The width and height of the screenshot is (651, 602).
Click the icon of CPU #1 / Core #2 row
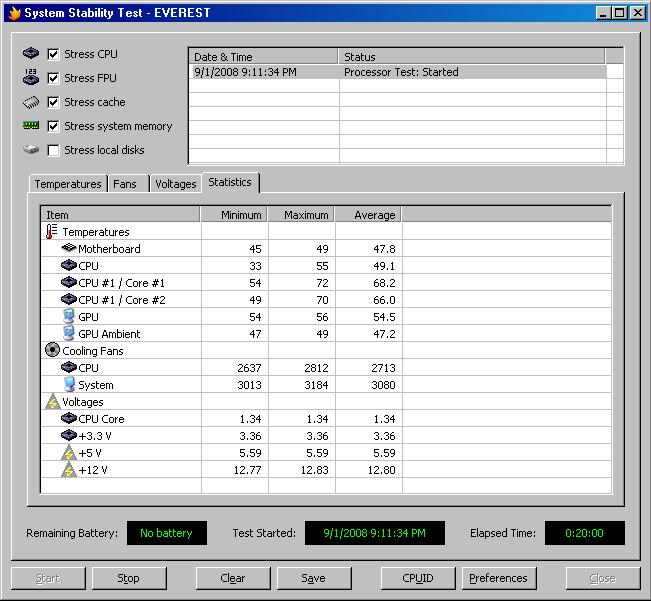69,299
